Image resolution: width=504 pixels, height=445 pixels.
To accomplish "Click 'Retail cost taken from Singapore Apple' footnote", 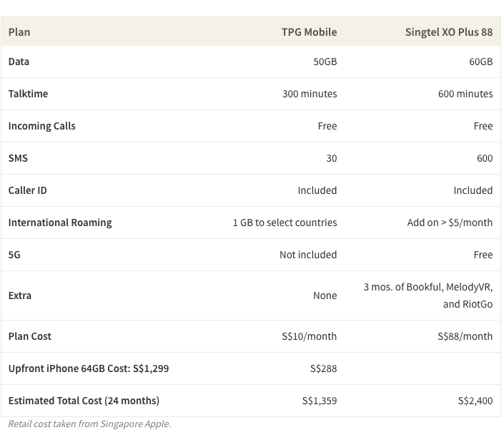I will pos(89,424).
